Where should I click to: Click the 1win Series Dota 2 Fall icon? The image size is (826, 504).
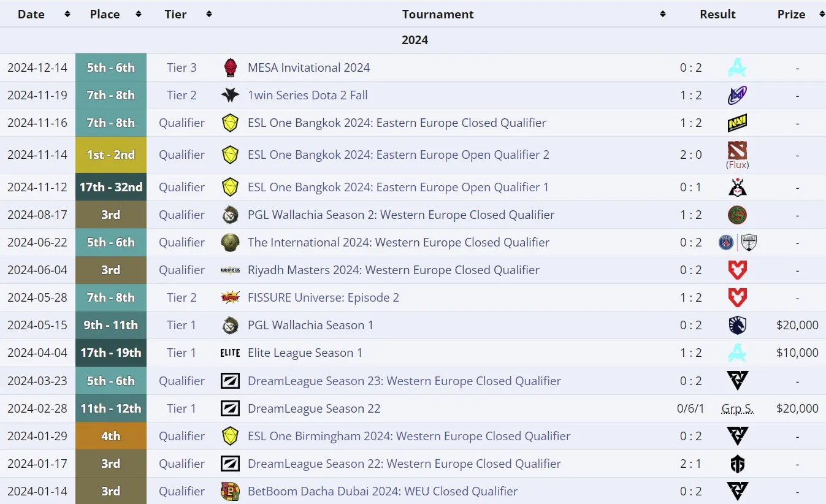(x=230, y=95)
